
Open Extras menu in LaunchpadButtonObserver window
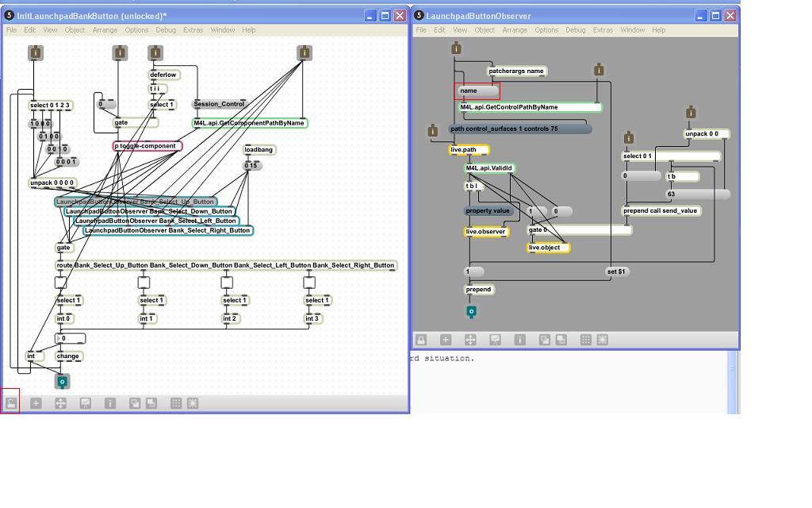[603, 30]
